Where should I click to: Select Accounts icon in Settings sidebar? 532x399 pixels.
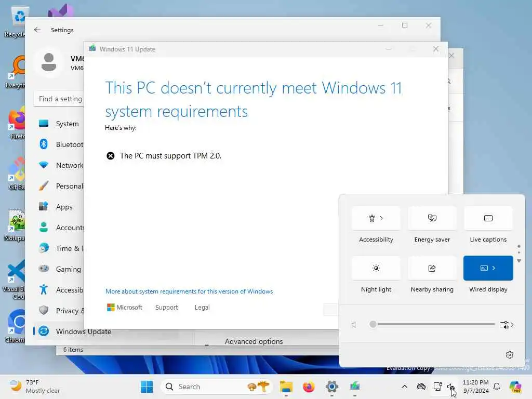[44, 228]
